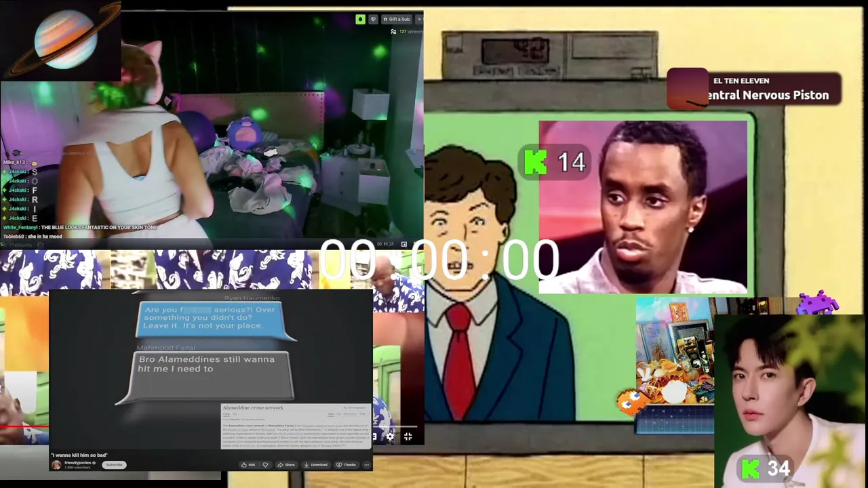Click the blue "Leave it" text bubble
Image resolution: width=868 pixels, height=488 pixels.
tap(214, 319)
